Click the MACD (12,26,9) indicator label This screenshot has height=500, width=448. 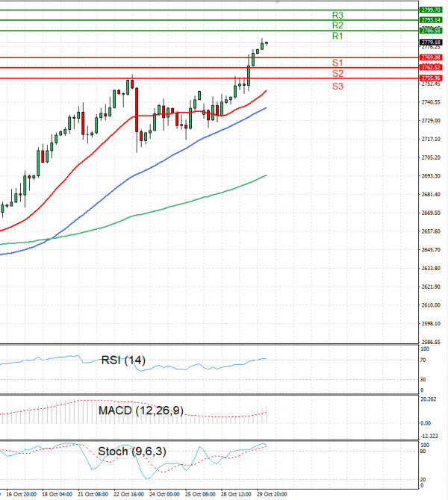141,410
